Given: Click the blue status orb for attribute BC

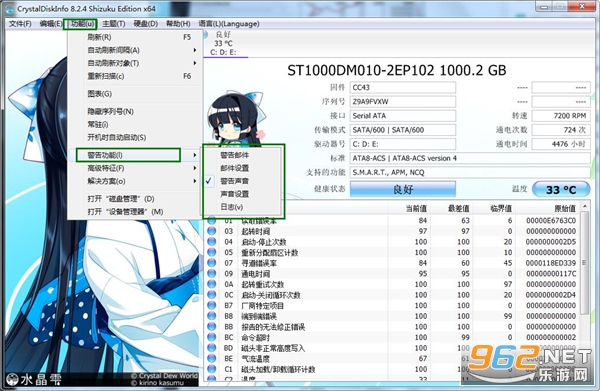Looking at the screenshot, I should [212, 337].
